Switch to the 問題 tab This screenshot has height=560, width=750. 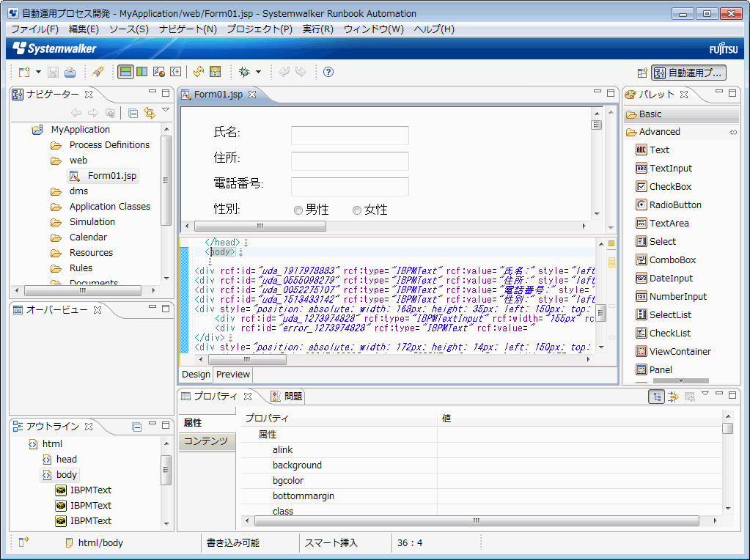[287, 396]
